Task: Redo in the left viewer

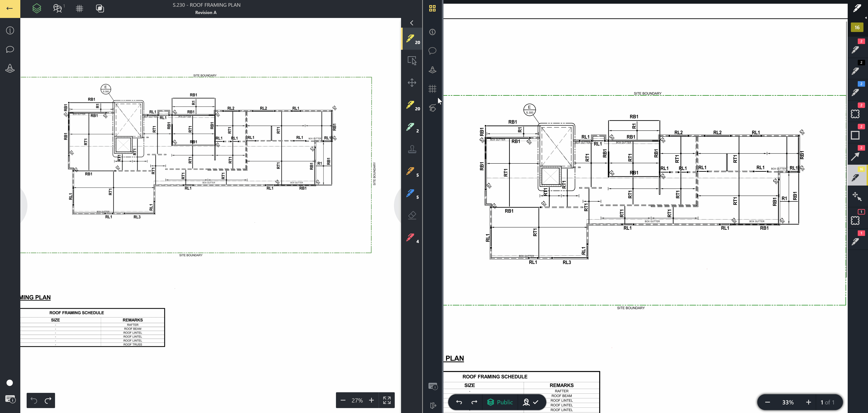Action: pyautogui.click(x=48, y=400)
